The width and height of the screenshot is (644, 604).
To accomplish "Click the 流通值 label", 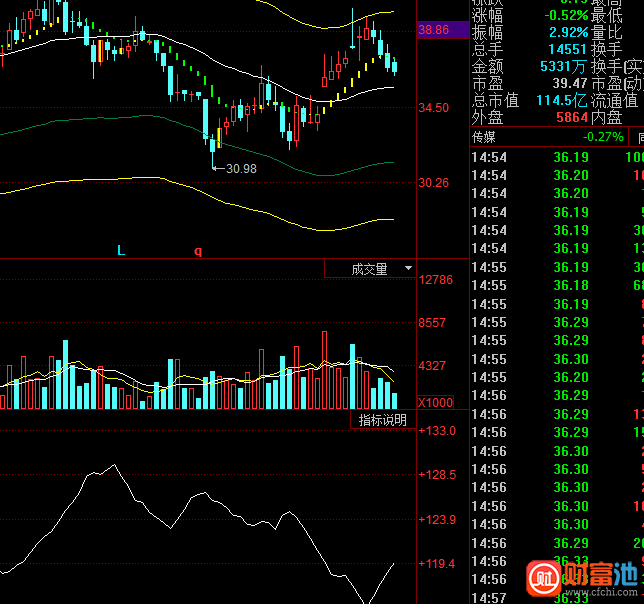I will tap(614, 100).
